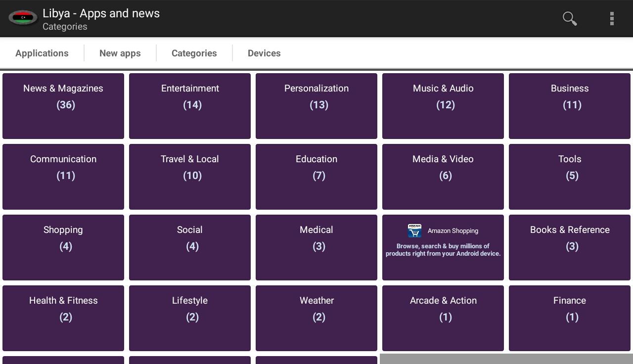This screenshot has height=364, width=633.
Task: Switch to the Applications tab
Action: [42, 53]
